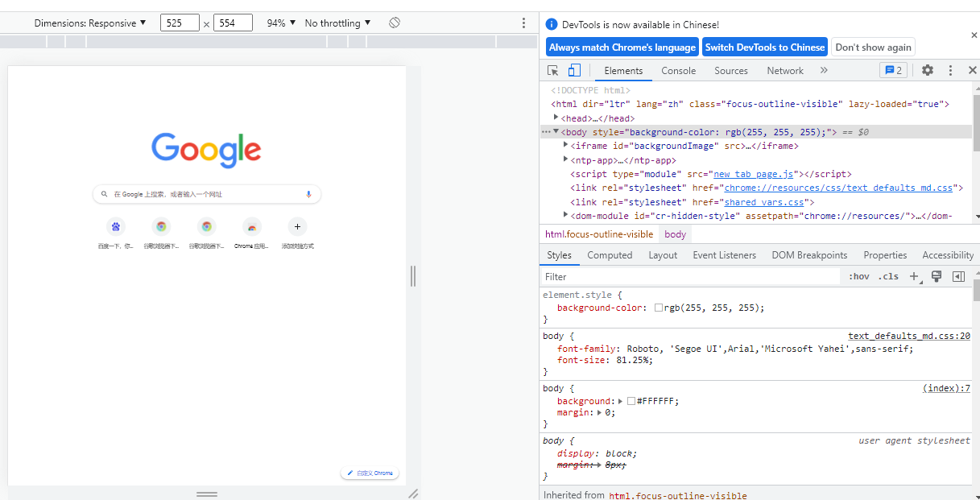Click the customize Chrome pencil button
The height and width of the screenshot is (500, 980).
click(370, 473)
